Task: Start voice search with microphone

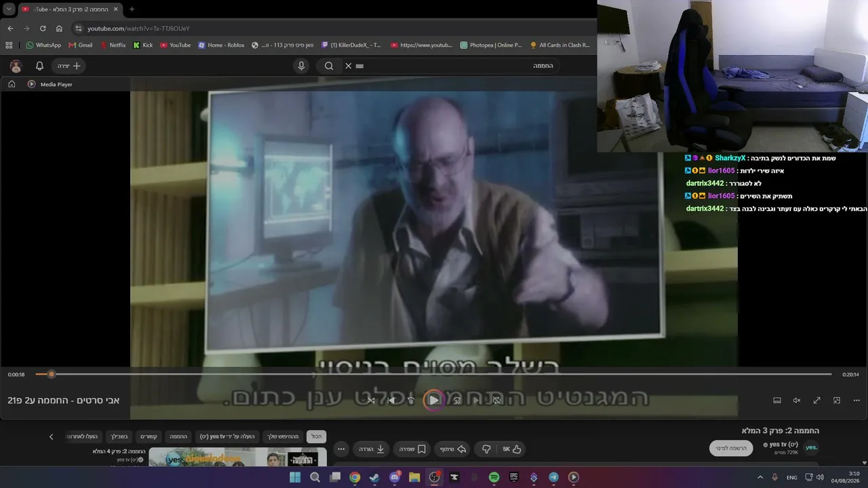Action: coord(301,66)
